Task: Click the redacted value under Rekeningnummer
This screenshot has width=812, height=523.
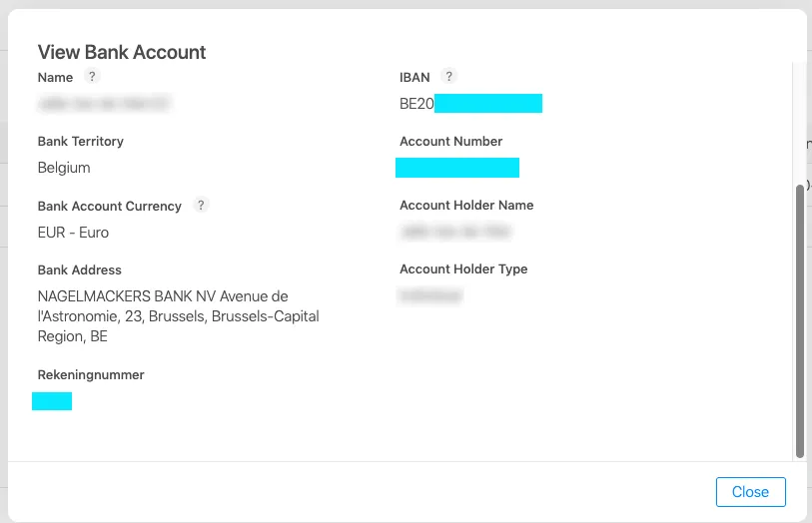Action: tap(52, 401)
